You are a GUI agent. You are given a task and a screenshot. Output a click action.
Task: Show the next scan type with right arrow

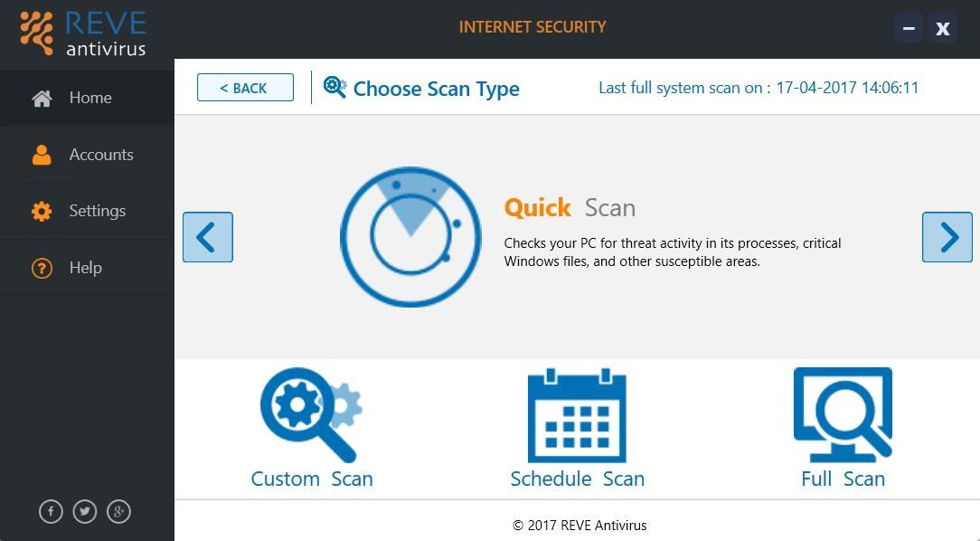click(x=947, y=237)
